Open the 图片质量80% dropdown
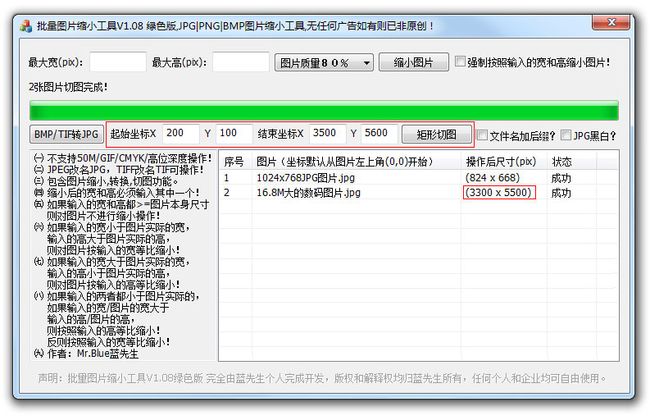Screen dimensions: 650x420 (324, 63)
